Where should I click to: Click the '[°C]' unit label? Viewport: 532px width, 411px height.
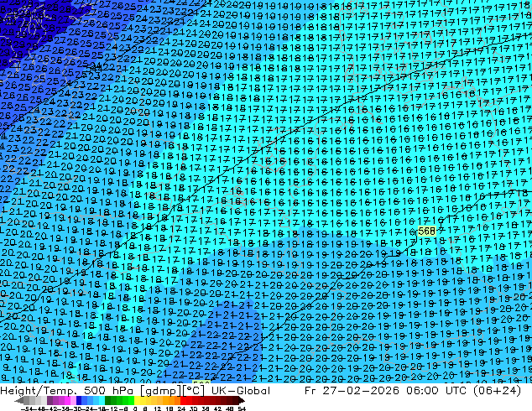(x=193, y=391)
